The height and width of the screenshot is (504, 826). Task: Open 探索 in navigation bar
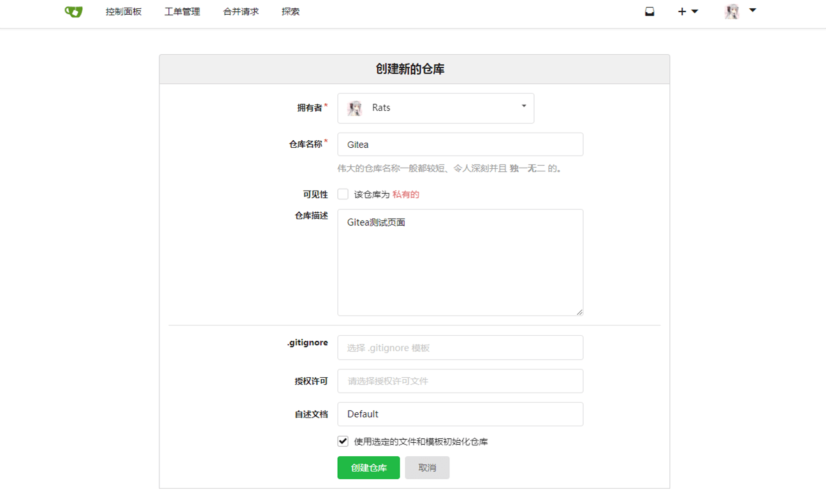pos(291,11)
